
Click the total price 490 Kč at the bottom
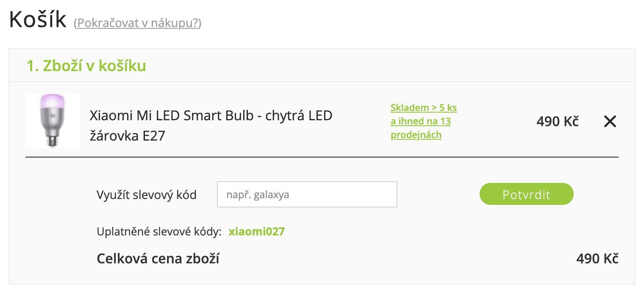tap(597, 259)
